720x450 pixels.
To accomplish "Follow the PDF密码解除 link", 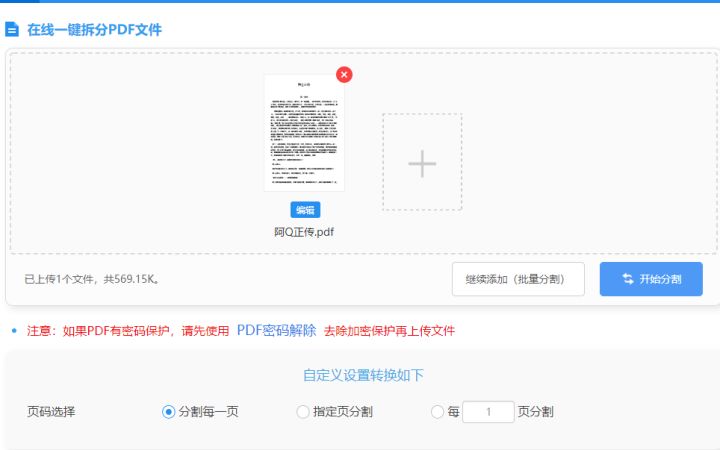I will coord(276,330).
